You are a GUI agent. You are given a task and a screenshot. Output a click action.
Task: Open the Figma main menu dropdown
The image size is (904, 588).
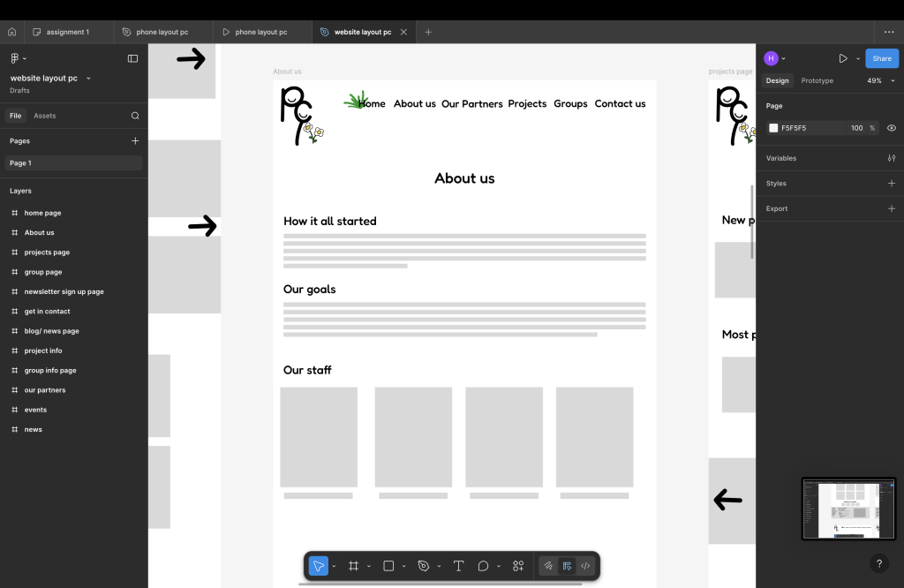coord(17,58)
